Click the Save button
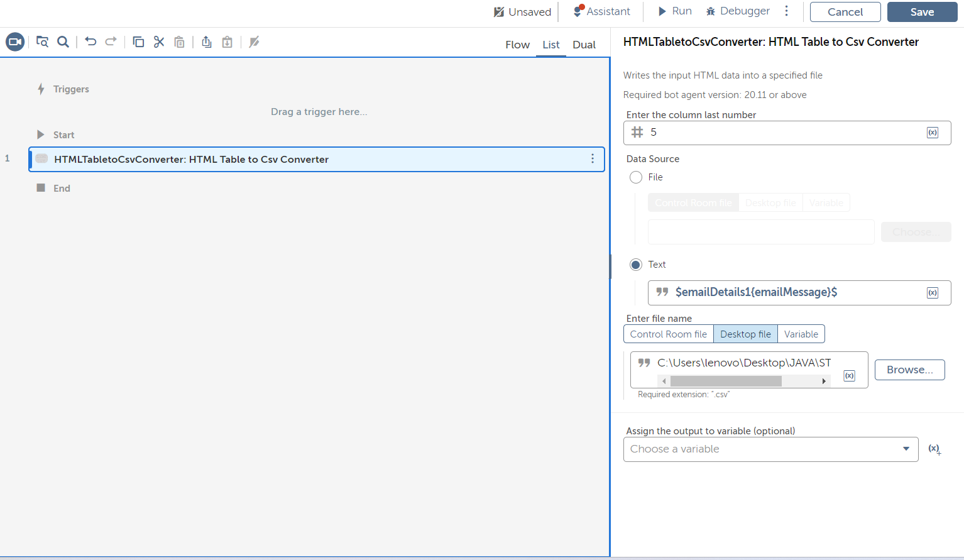The image size is (964, 560). (x=922, y=12)
